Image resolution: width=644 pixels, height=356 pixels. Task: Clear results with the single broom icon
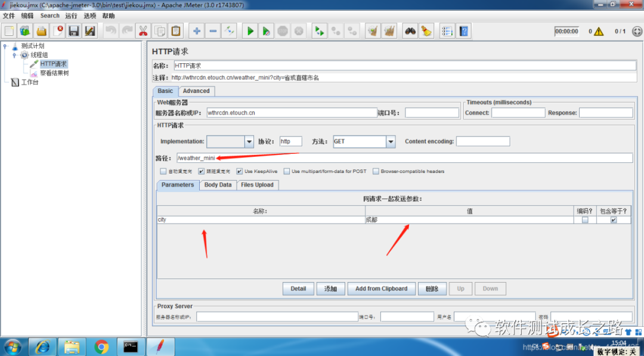(x=373, y=31)
